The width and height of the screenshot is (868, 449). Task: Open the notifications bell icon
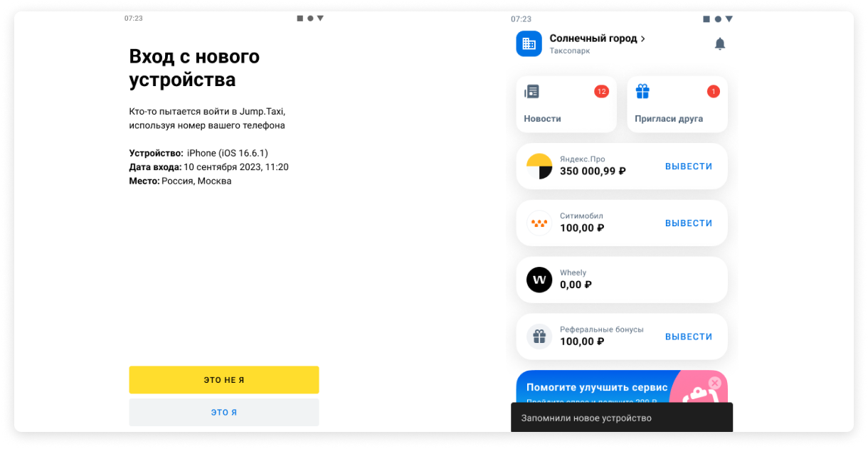point(720,44)
